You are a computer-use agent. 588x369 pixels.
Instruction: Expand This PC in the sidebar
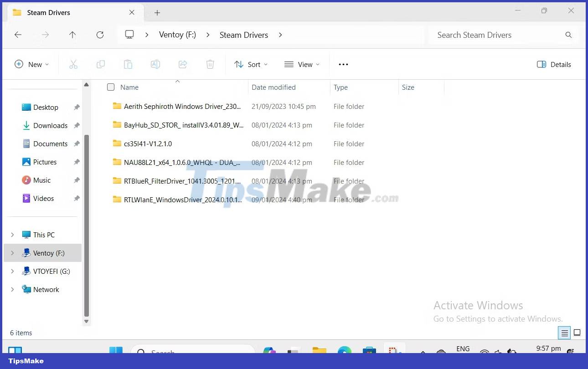tap(12, 235)
